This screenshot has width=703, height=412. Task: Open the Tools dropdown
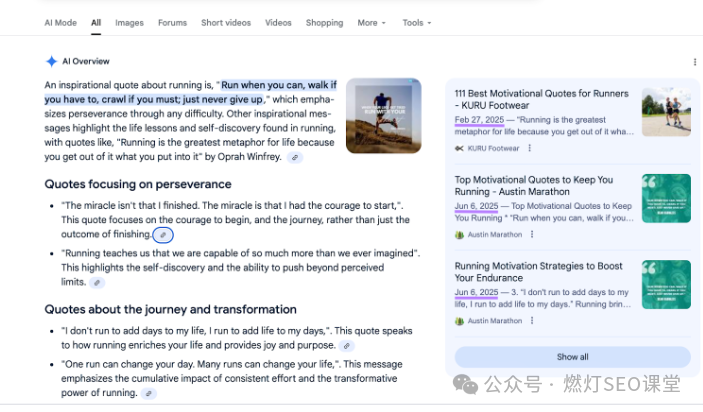(416, 23)
